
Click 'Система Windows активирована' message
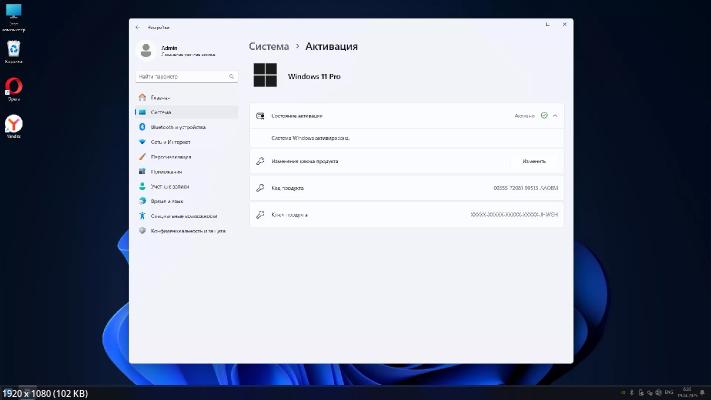(311, 138)
